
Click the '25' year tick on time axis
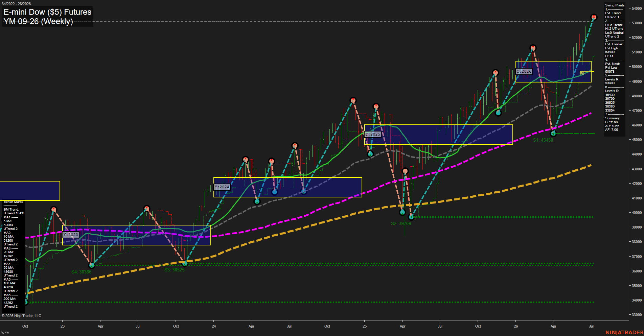pos(365,326)
